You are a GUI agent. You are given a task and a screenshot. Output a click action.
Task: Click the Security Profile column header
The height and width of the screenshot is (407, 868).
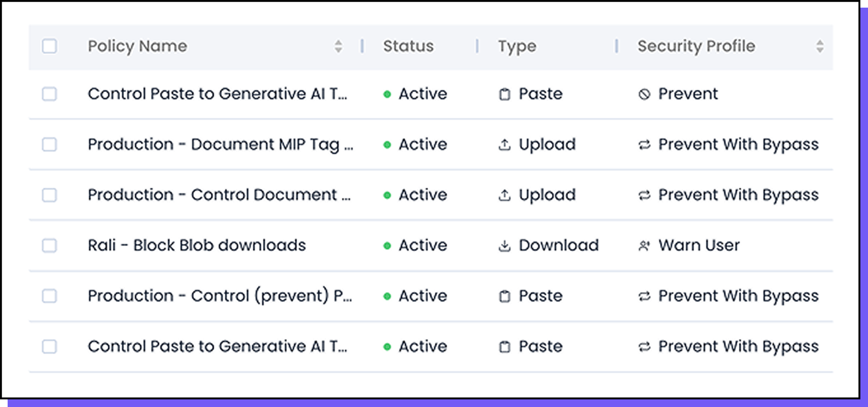click(696, 46)
